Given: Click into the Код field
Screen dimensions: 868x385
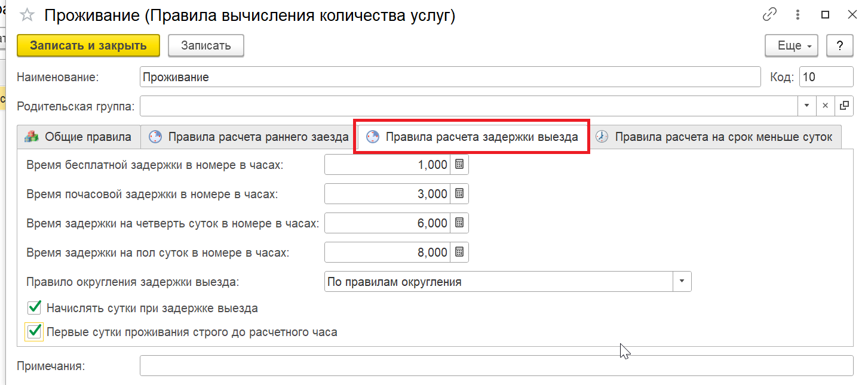Looking at the screenshot, I should [826, 77].
